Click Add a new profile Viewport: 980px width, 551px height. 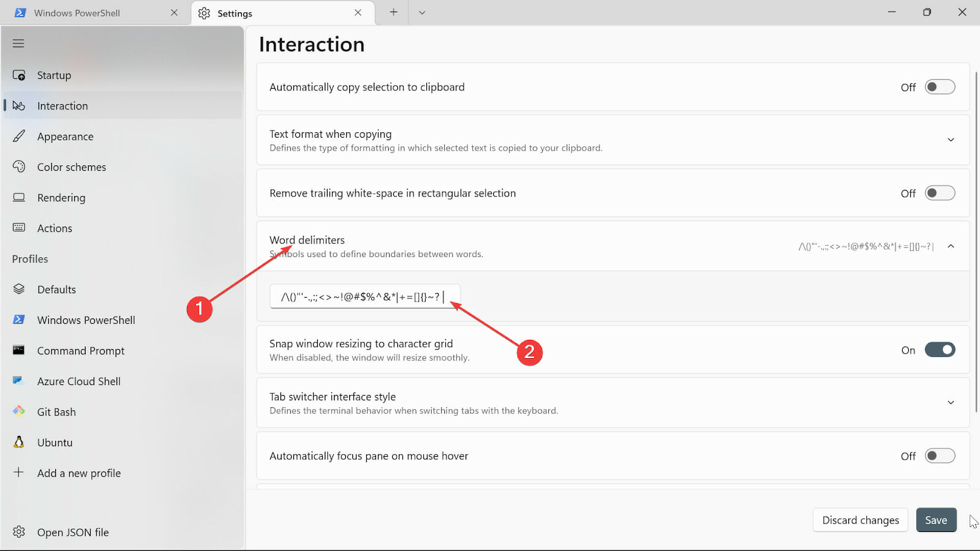(123, 473)
